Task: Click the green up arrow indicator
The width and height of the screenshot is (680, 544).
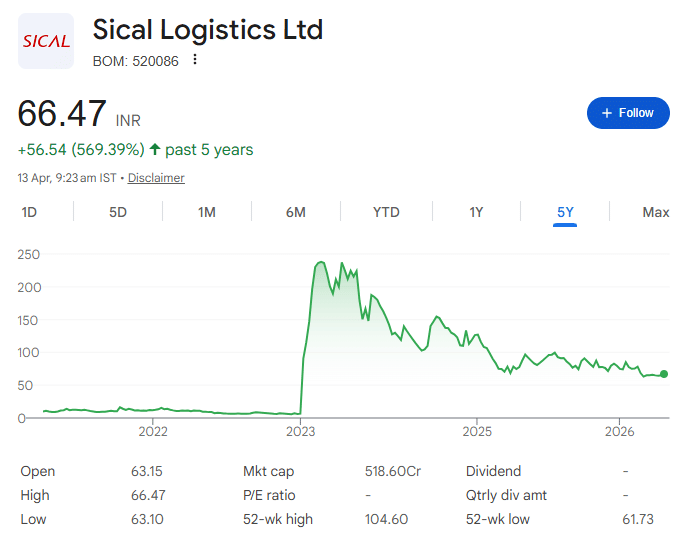Action: [155, 150]
